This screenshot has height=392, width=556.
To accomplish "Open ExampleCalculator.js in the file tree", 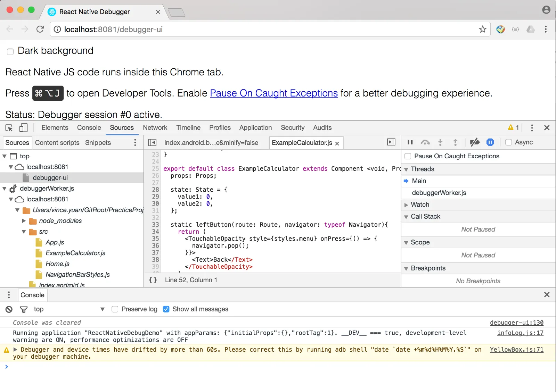I will point(75,253).
